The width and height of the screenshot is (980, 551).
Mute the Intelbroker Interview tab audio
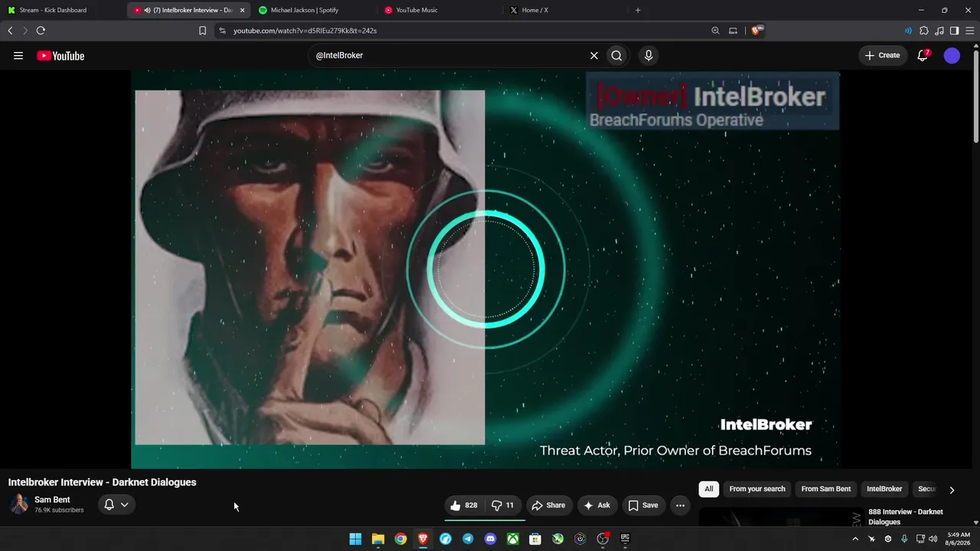tap(147, 10)
